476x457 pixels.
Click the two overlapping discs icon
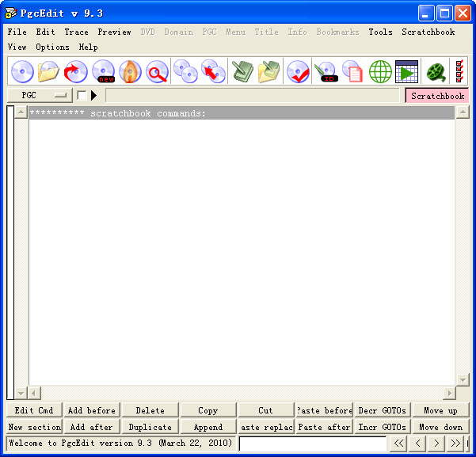[185, 71]
